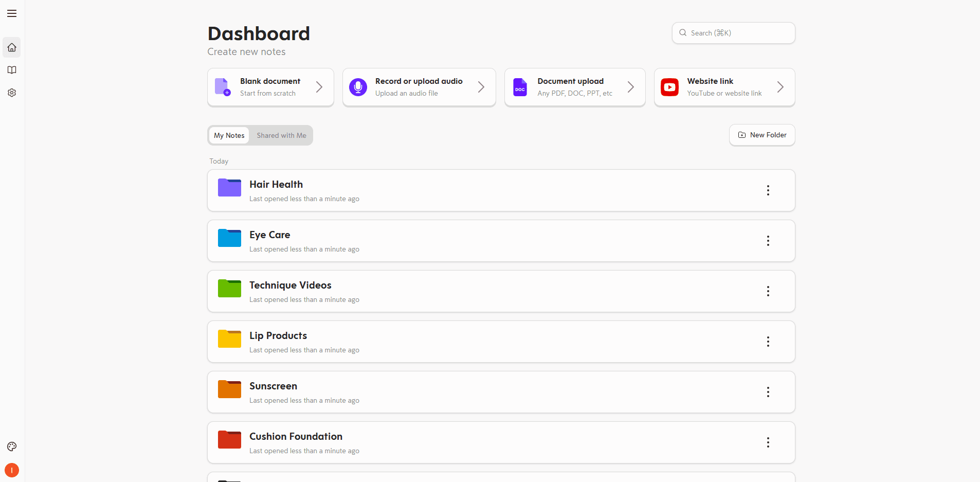
Task: Click the red Cushion Foundation folder icon
Action: coord(229,440)
